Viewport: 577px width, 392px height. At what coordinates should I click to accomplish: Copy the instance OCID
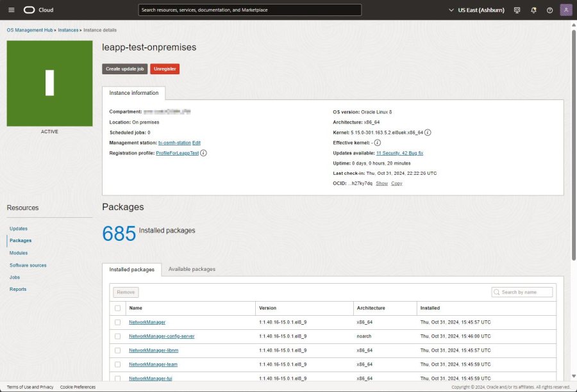pyautogui.click(x=397, y=183)
